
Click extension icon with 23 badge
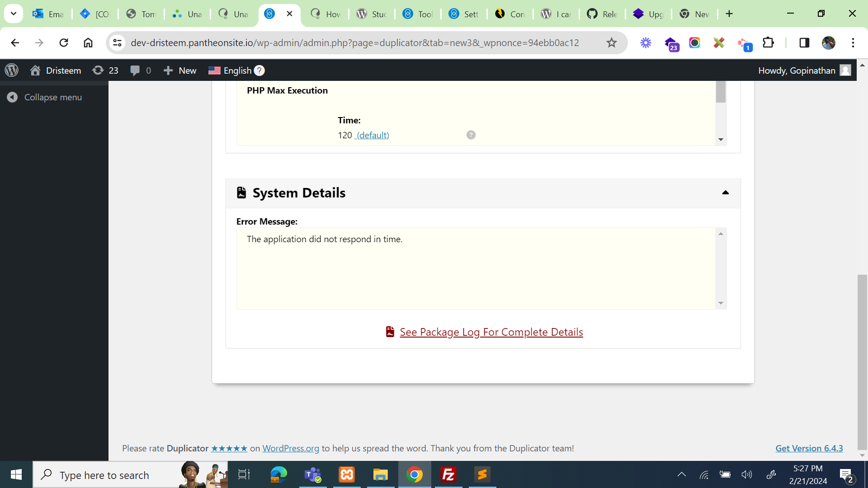tap(671, 44)
